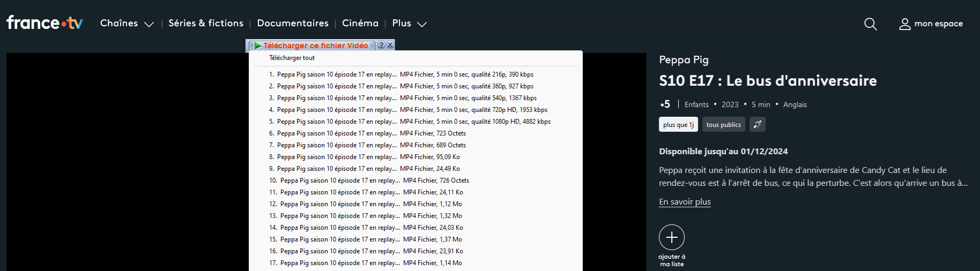Click the tous publics tag
This screenshot has height=271, width=980.
pyautogui.click(x=723, y=124)
